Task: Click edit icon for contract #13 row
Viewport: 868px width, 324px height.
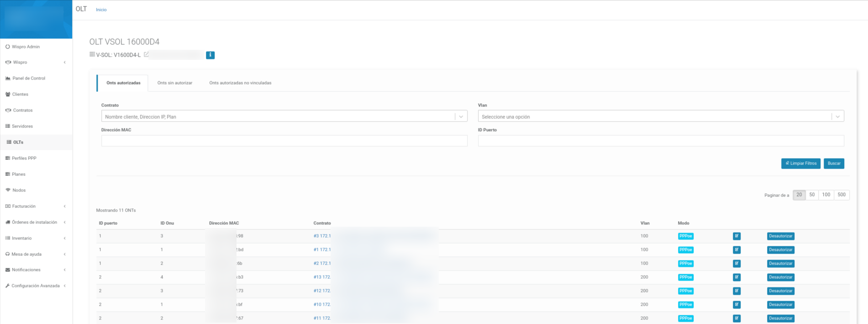Action: pos(736,277)
